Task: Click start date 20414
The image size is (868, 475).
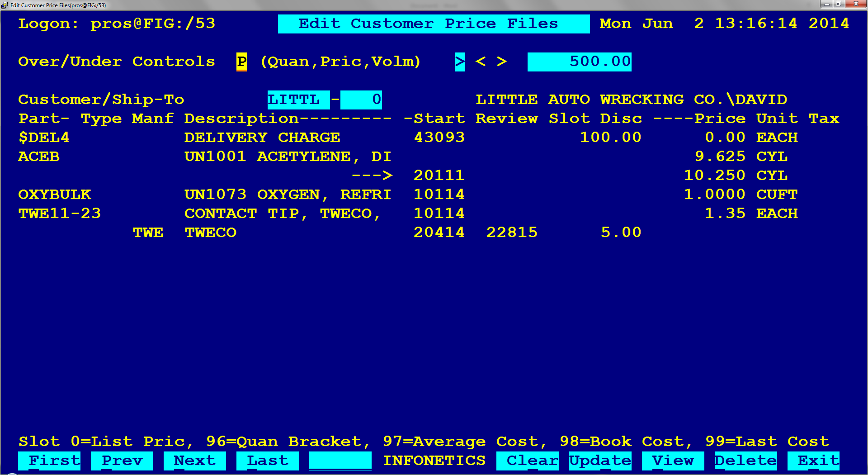Action: point(439,233)
